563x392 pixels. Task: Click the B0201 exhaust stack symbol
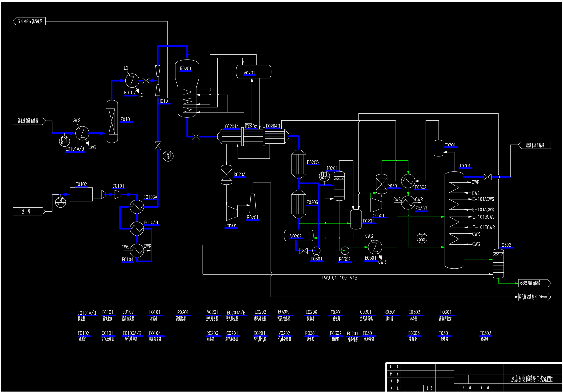tap(253, 204)
